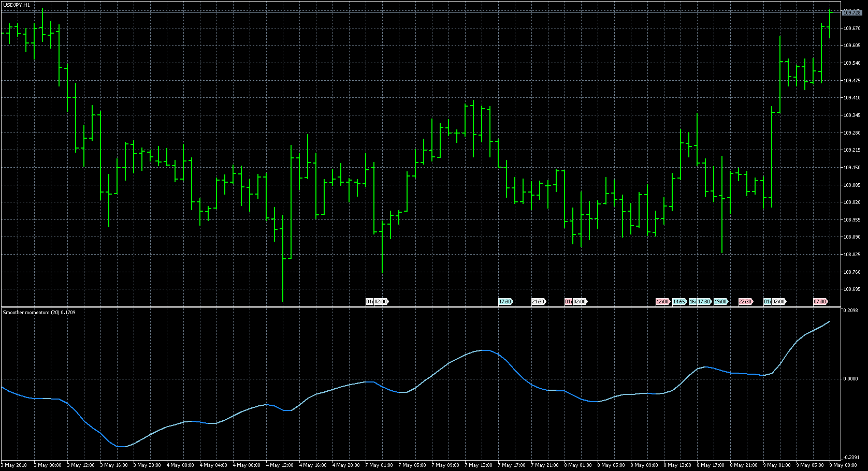Viewport: 868px width, 471px height.
Task: Click the 3 May 2018 date on the time axis
Action: point(15,465)
